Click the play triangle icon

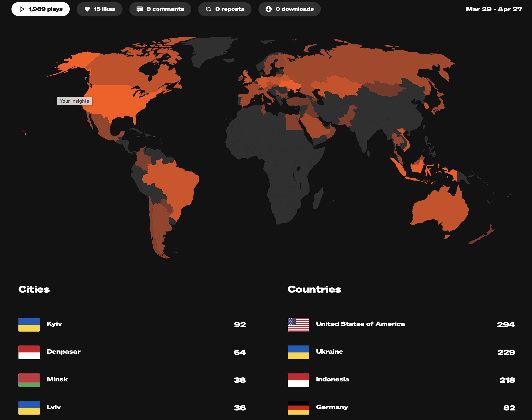click(x=22, y=9)
